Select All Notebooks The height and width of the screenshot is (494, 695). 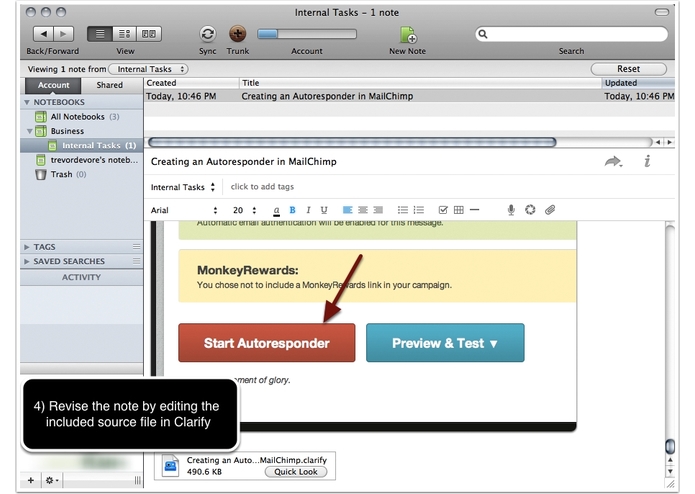77,117
